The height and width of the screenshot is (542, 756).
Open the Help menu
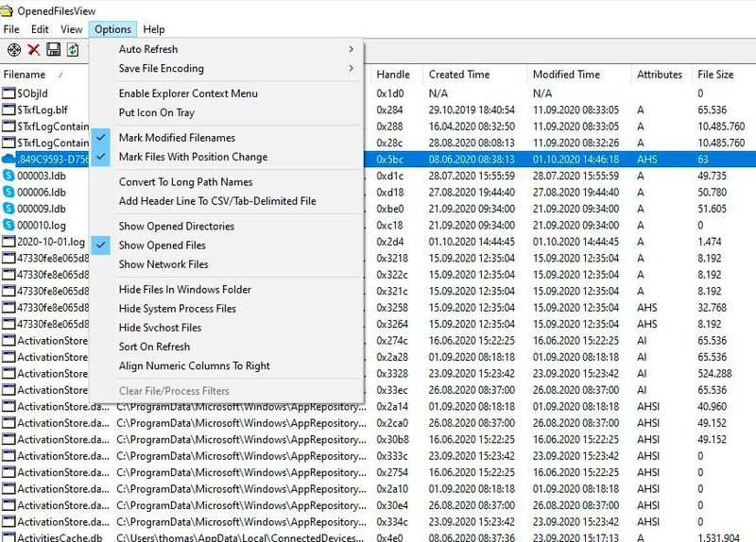(x=154, y=29)
